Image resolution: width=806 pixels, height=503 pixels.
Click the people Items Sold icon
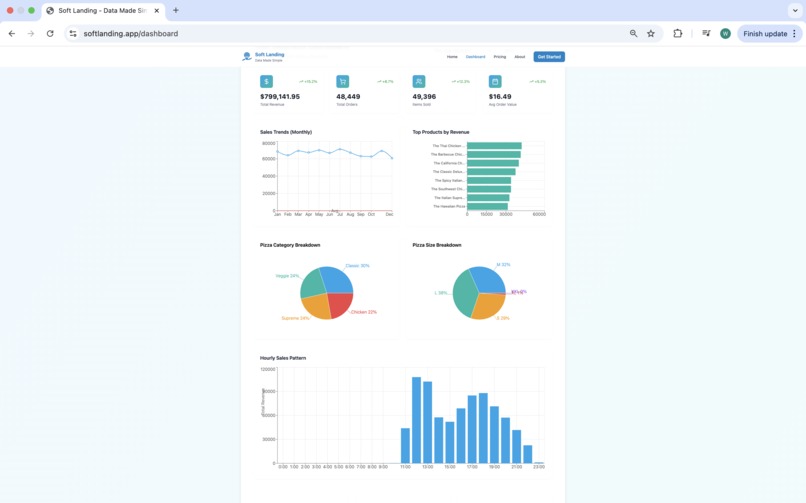click(x=418, y=82)
